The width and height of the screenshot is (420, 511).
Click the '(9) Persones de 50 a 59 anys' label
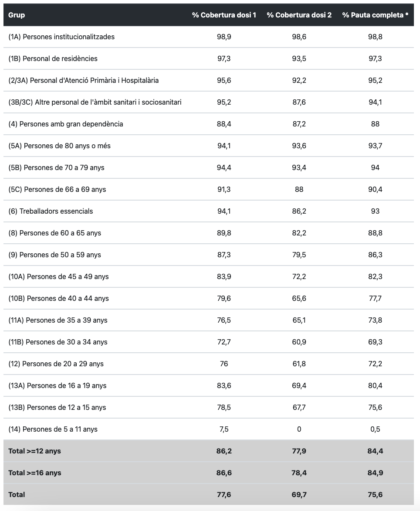pyautogui.click(x=54, y=255)
